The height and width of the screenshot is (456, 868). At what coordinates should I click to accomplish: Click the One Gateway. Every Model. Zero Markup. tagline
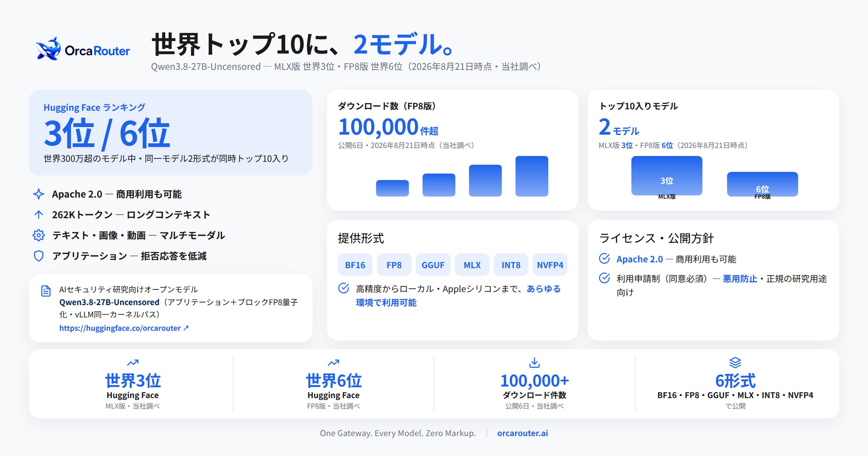pyautogui.click(x=398, y=433)
